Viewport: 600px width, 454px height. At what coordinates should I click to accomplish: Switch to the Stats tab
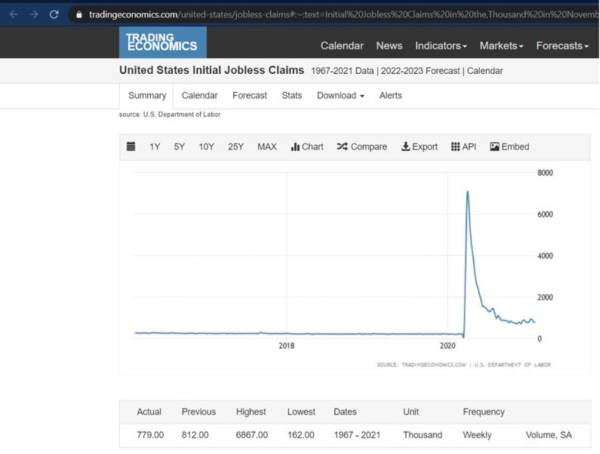click(292, 95)
